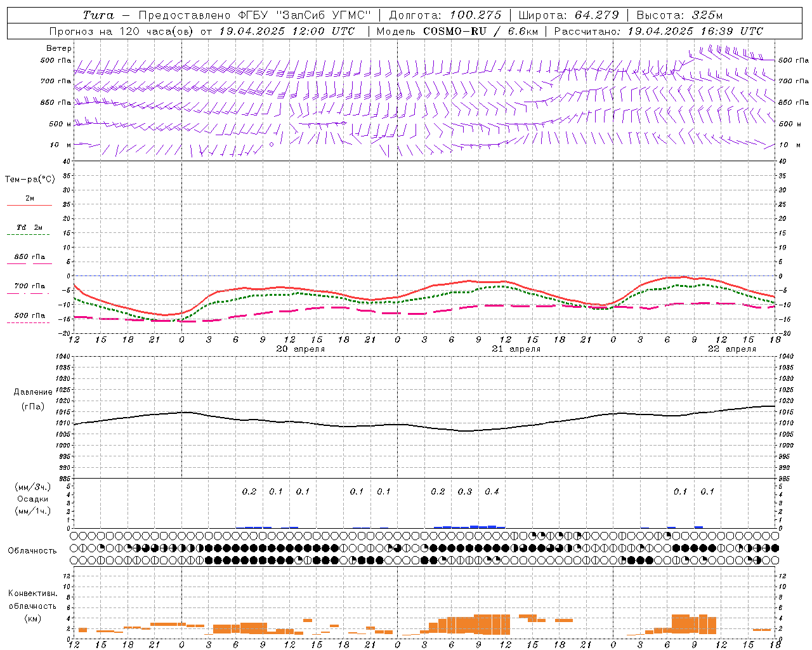
Task: Click the 'Осадки' precipitation label
Action: (33, 499)
